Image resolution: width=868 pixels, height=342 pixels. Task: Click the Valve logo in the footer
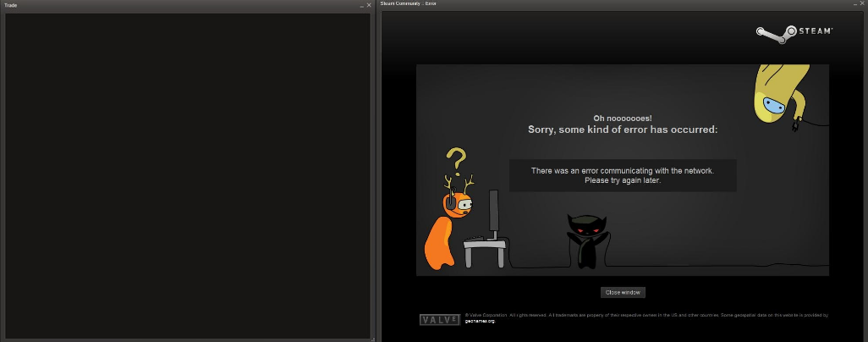click(x=440, y=320)
